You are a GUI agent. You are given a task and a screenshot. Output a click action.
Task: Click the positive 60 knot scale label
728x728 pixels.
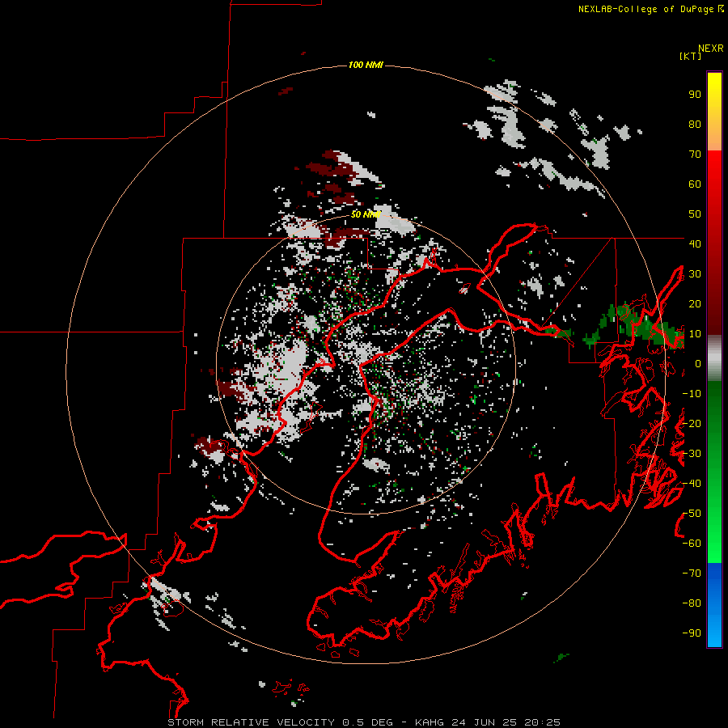(x=695, y=184)
